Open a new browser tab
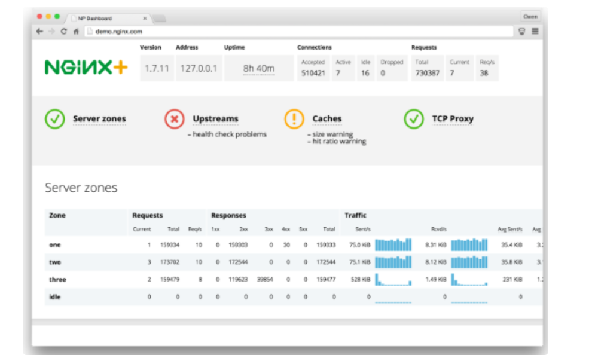598x364 pixels. [x=160, y=19]
